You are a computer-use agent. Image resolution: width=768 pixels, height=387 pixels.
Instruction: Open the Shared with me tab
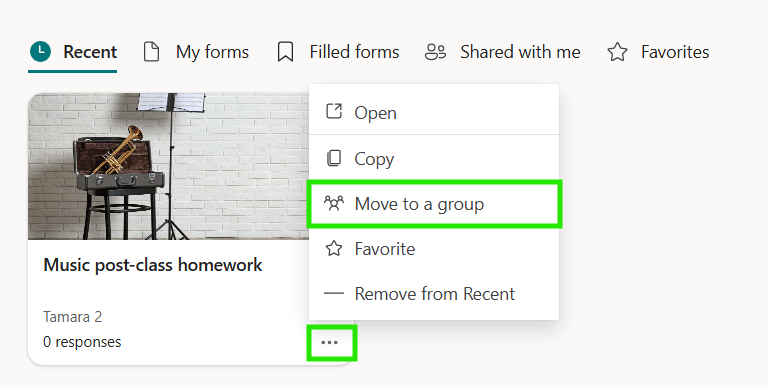coord(503,52)
